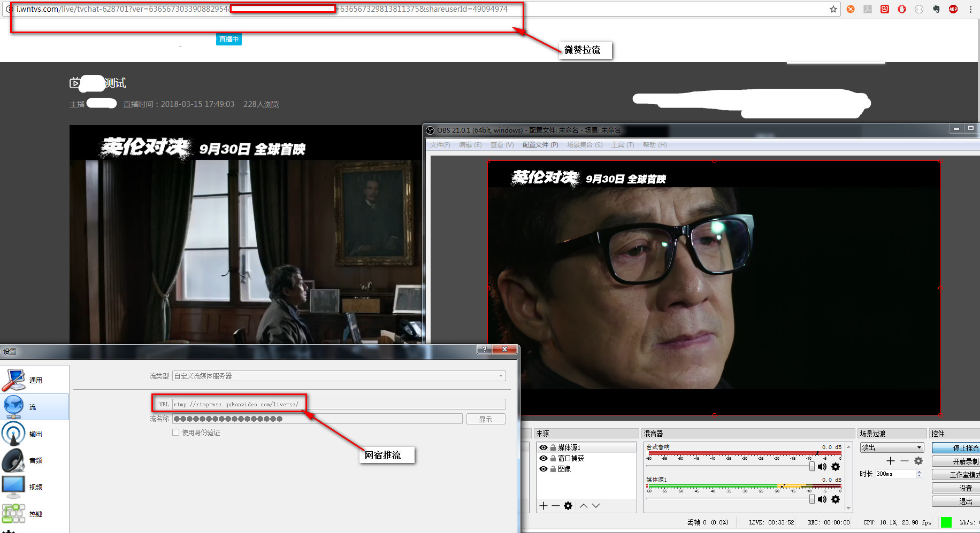The image size is (980, 533).
Task: Open OBS 设置 settings button
Action: click(956, 488)
